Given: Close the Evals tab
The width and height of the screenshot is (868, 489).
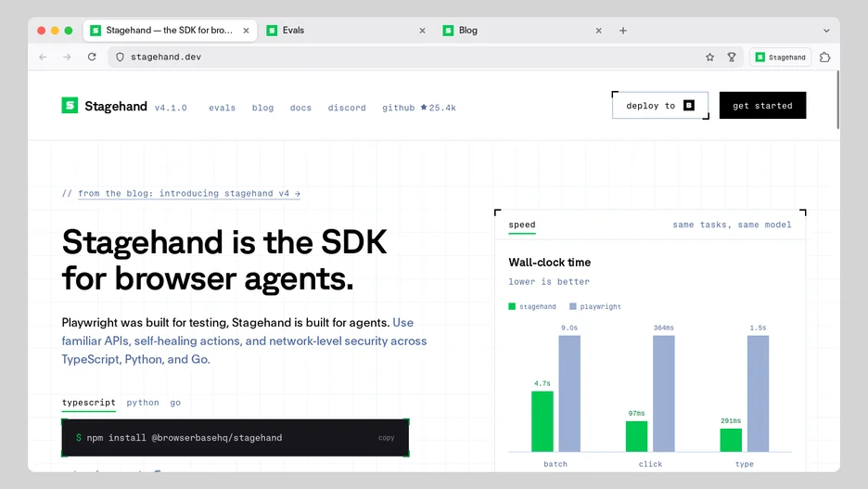Looking at the screenshot, I should (x=422, y=31).
